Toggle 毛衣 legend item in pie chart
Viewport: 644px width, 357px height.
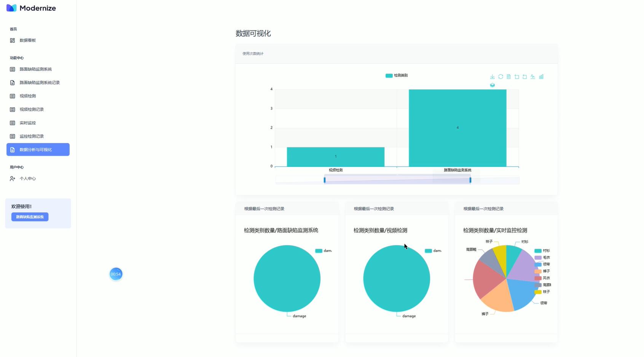click(x=542, y=258)
